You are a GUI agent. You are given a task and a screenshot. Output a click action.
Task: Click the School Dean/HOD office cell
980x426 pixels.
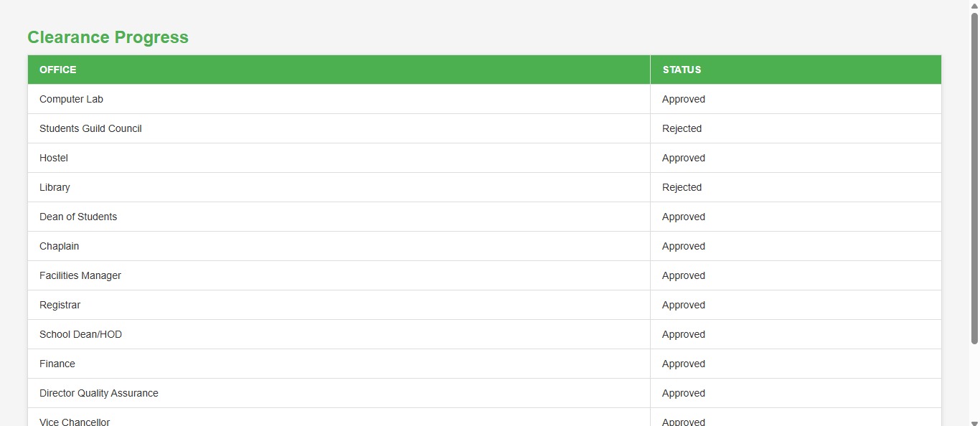pos(80,334)
